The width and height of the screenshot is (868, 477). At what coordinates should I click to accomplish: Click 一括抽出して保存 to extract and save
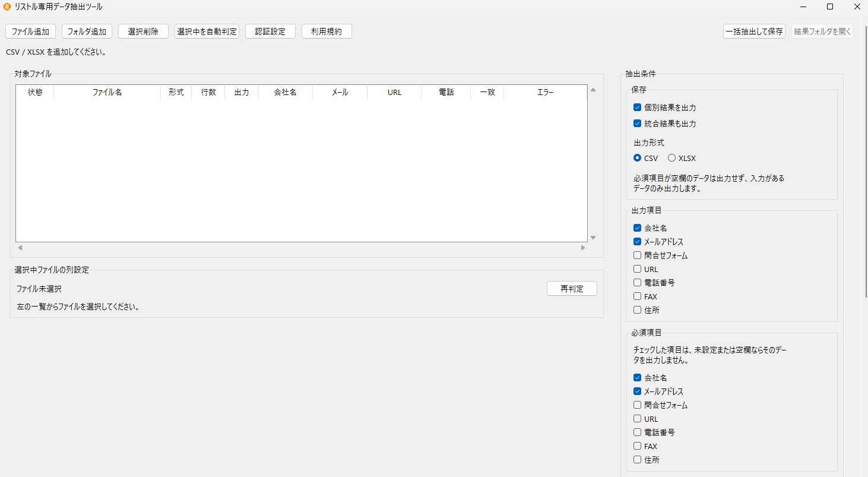754,31
